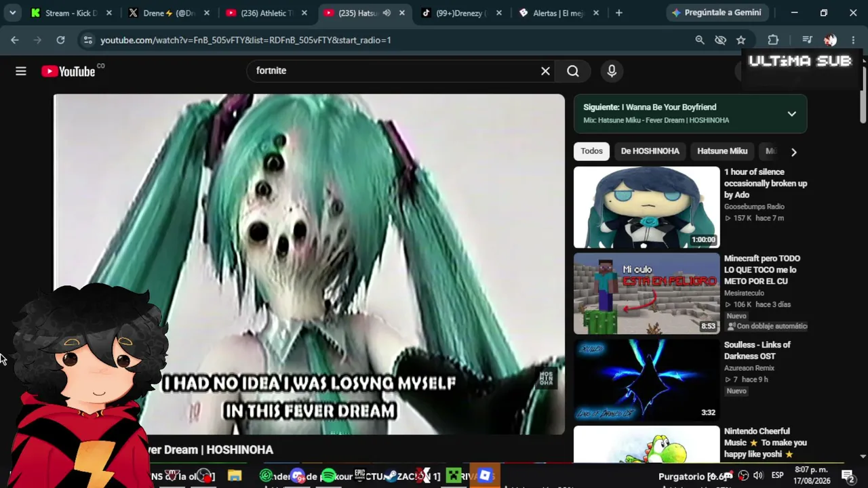The image size is (868, 488).
Task: Filter by 'Hatsune Miku' chip
Action: pyautogui.click(x=722, y=151)
